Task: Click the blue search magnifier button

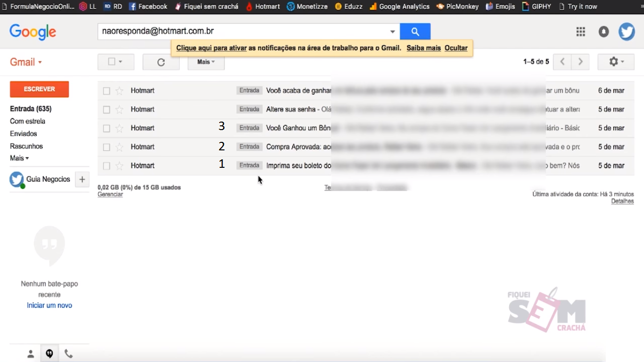Action: 415,32
